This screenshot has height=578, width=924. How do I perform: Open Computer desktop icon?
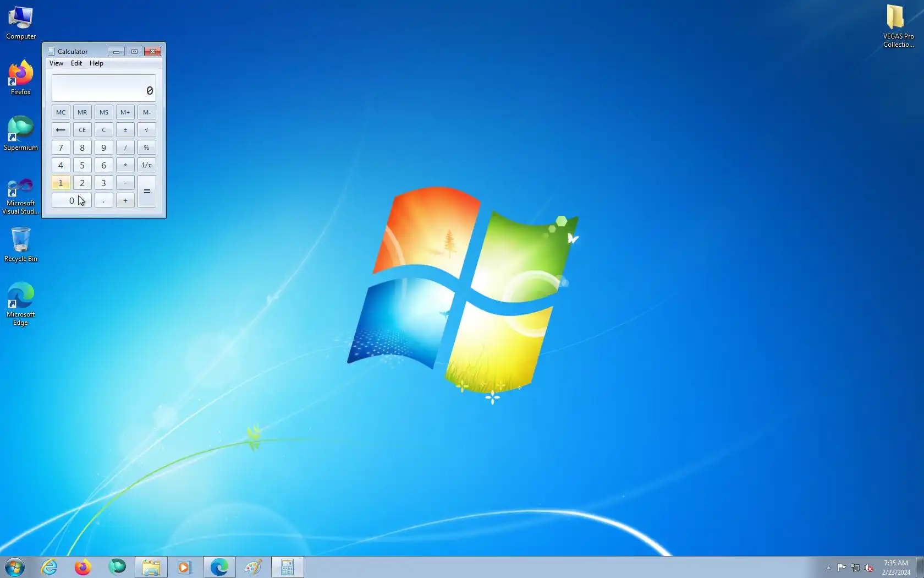click(21, 22)
